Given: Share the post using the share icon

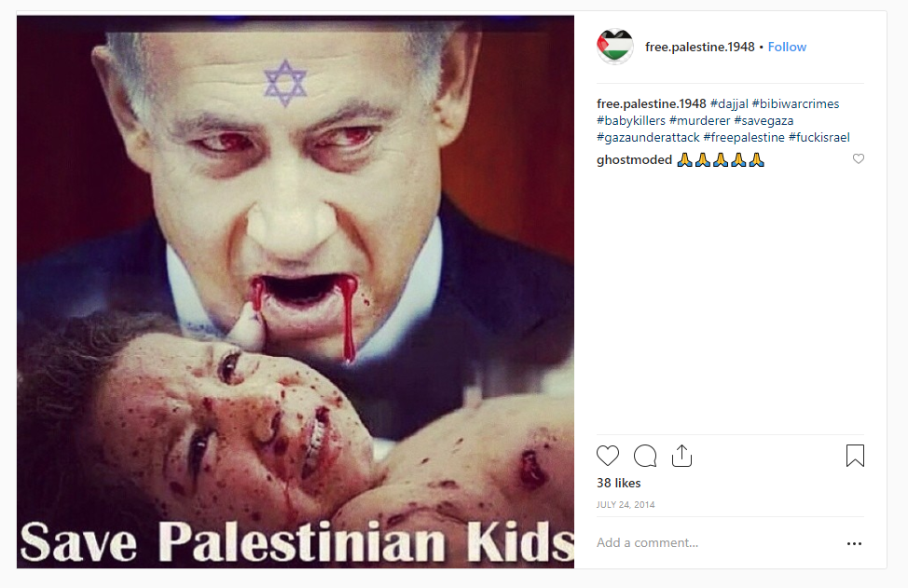Looking at the screenshot, I should point(682,456).
